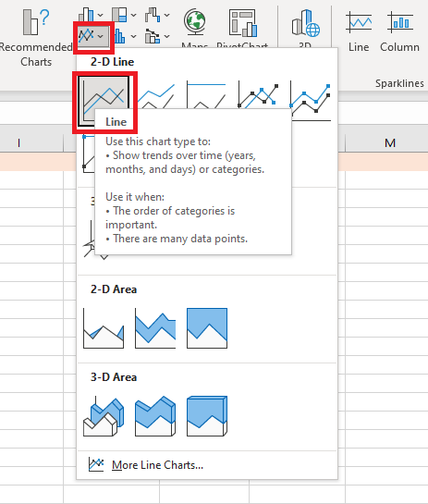Select the 2-D Line chart thumbnail
The image size is (428, 504).
104,101
